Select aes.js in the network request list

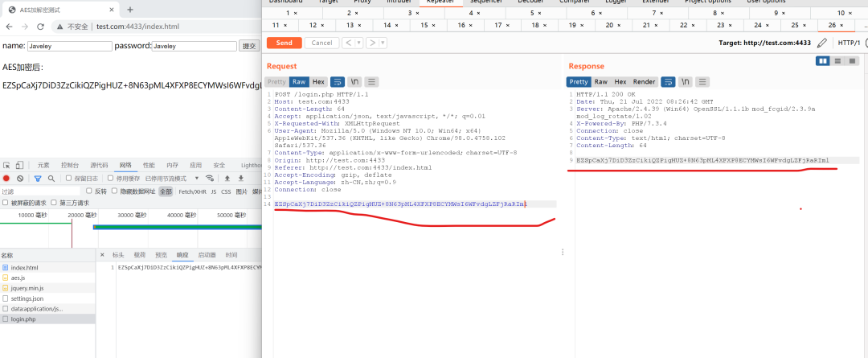[x=47, y=278]
